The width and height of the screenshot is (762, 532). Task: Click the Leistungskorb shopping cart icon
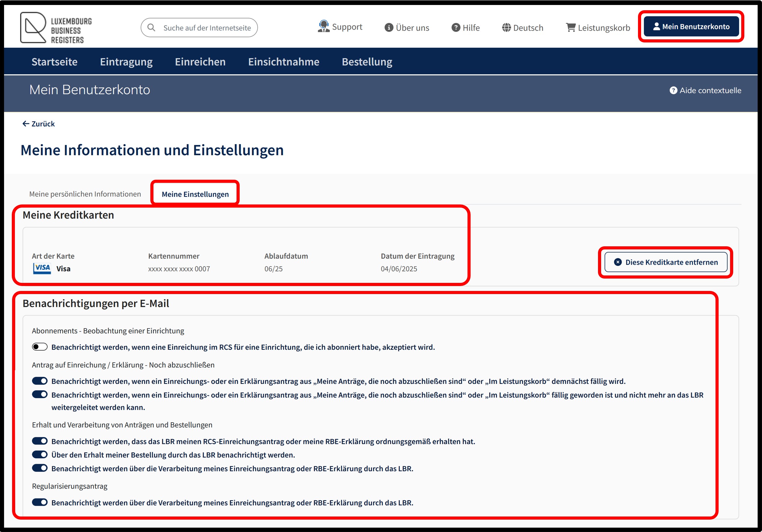pos(570,28)
